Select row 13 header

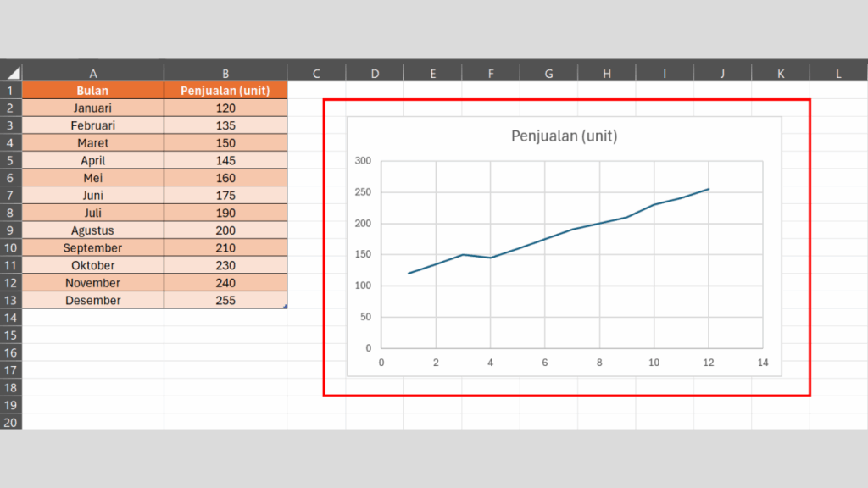tap(11, 300)
